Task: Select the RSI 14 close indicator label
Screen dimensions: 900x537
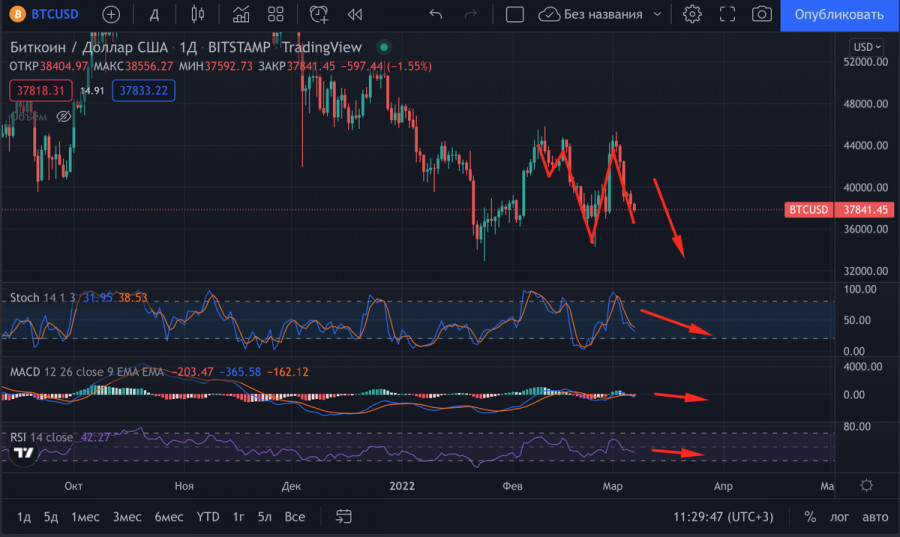Action: (x=41, y=437)
